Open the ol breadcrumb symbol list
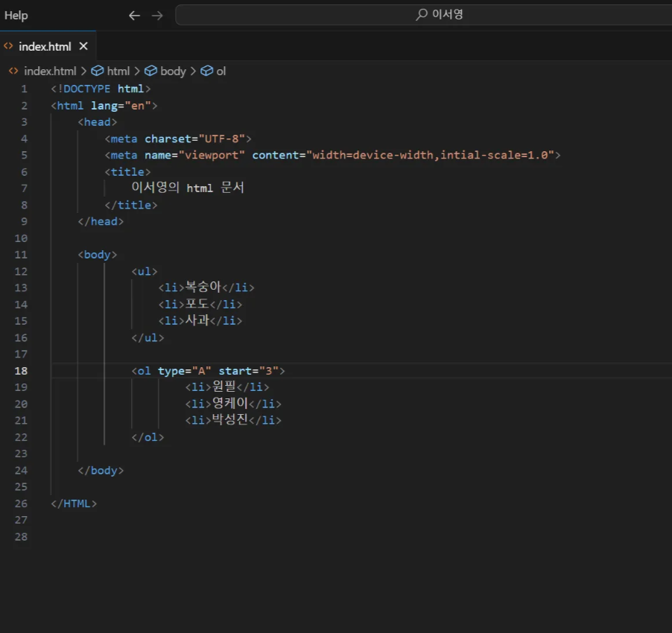 point(221,71)
